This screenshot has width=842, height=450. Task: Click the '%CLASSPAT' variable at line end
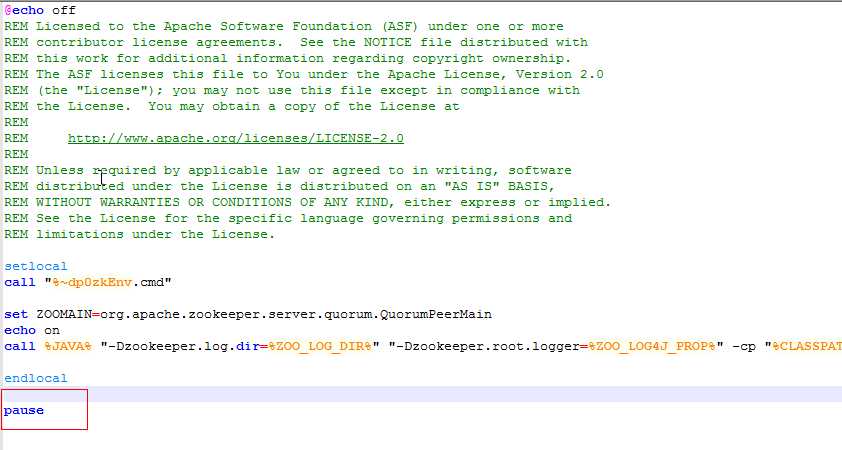[x=807, y=346]
